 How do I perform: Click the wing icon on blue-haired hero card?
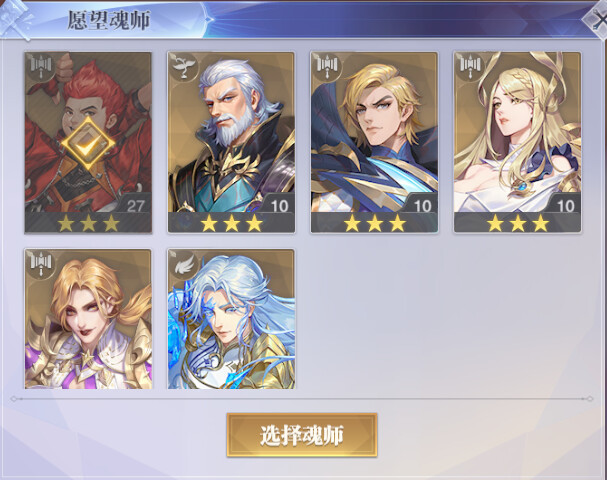click(183, 263)
